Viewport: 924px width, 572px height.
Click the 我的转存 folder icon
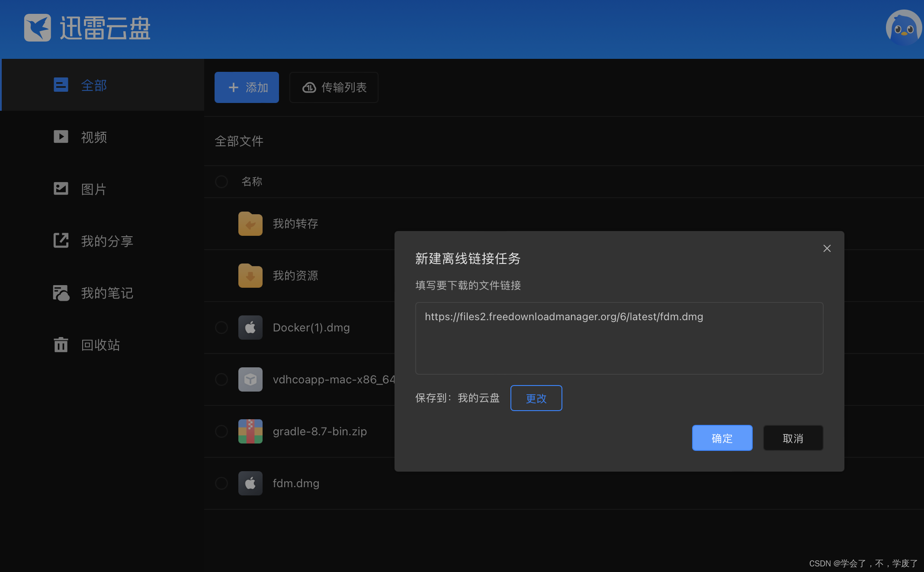click(250, 224)
